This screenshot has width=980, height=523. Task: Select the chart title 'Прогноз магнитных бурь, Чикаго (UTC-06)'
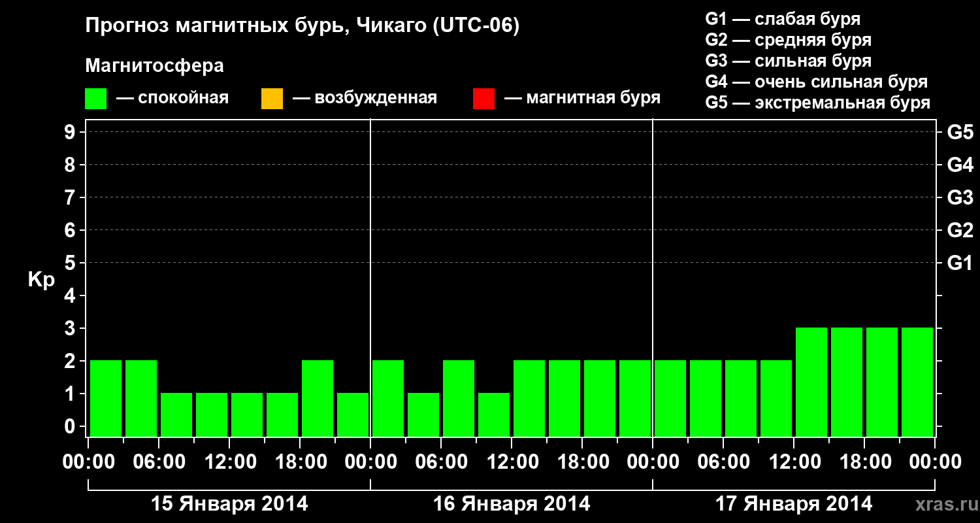302,27
